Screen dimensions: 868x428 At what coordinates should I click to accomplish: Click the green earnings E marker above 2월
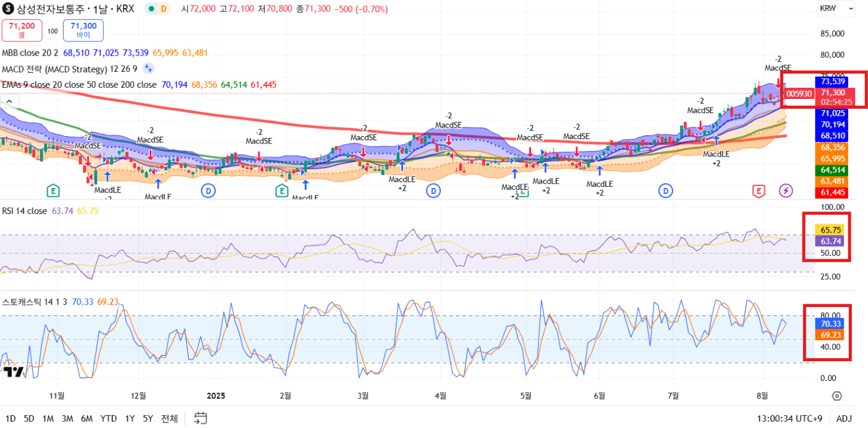282,190
